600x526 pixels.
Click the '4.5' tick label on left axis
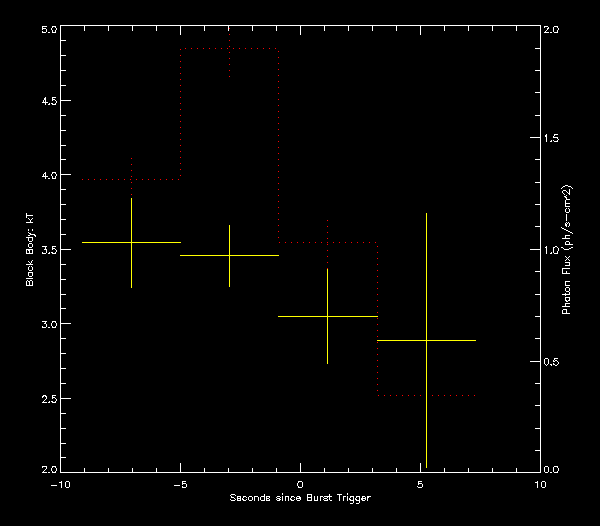46,101
